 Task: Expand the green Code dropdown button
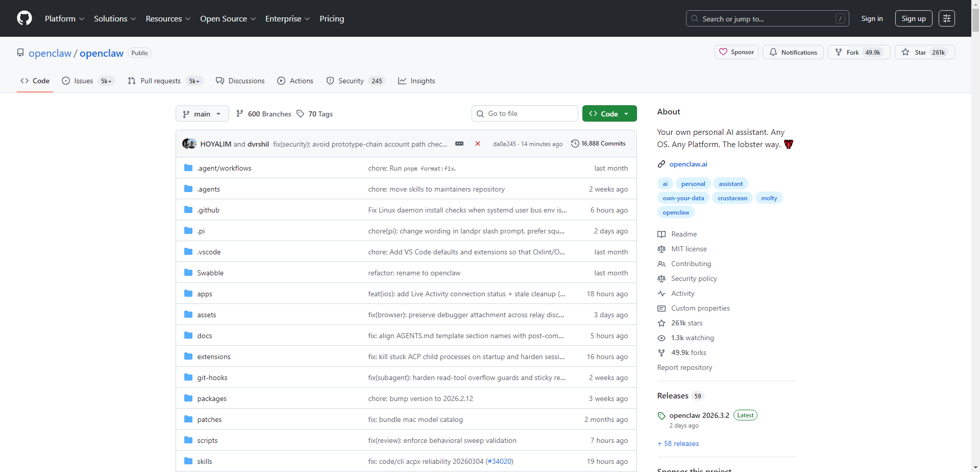pos(609,113)
